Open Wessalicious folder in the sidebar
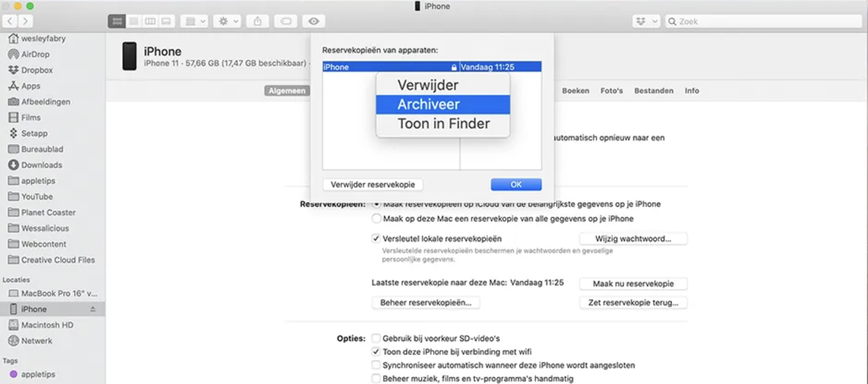The height and width of the screenshot is (384, 868). pyautogui.click(x=39, y=228)
